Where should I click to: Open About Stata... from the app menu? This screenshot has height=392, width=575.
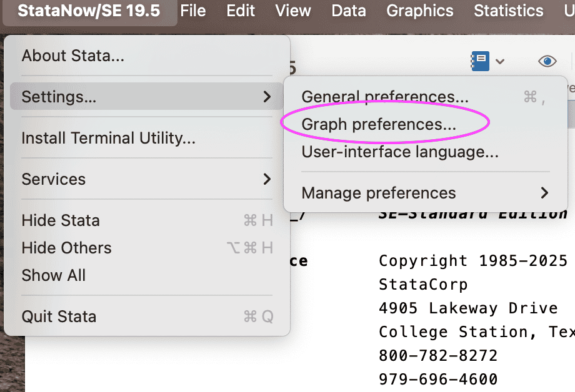click(73, 56)
